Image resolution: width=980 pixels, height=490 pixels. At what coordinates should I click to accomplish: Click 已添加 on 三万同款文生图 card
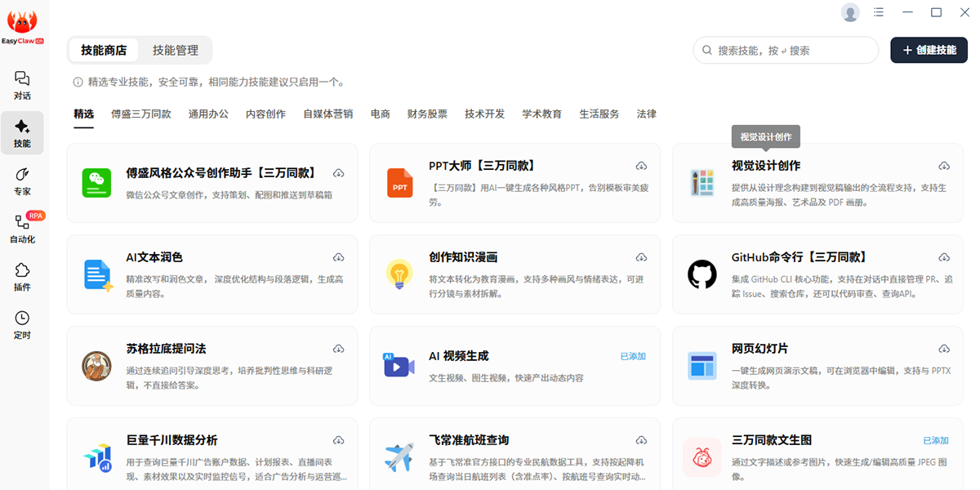[936, 440]
